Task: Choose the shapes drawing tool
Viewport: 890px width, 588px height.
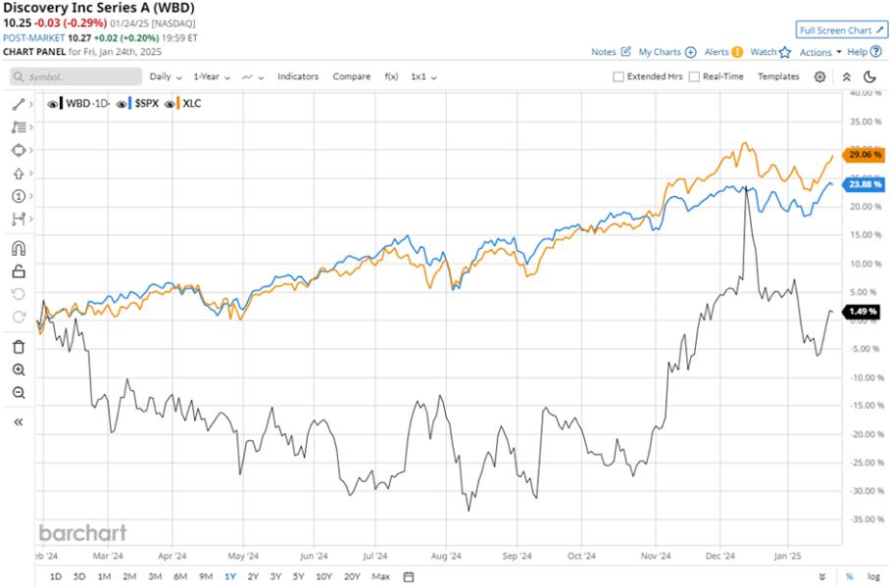Action: [19, 150]
